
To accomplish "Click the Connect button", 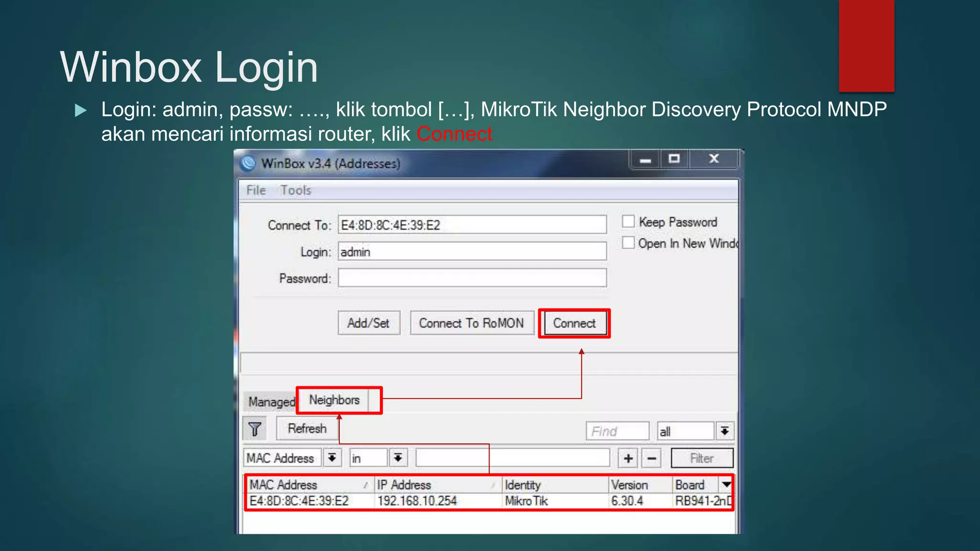I will (574, 323).
